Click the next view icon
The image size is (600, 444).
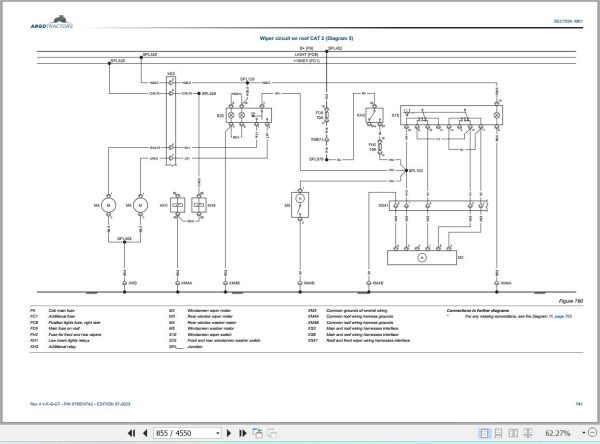[272, 433]
